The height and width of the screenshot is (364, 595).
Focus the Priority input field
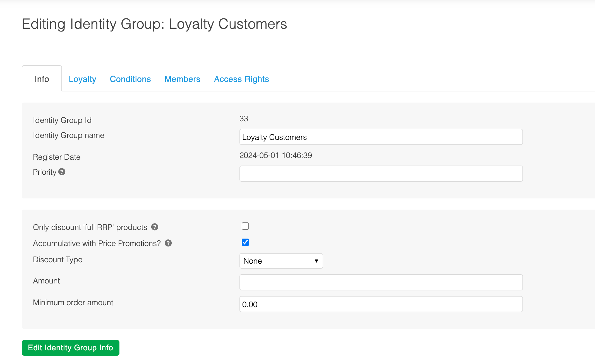381,174
